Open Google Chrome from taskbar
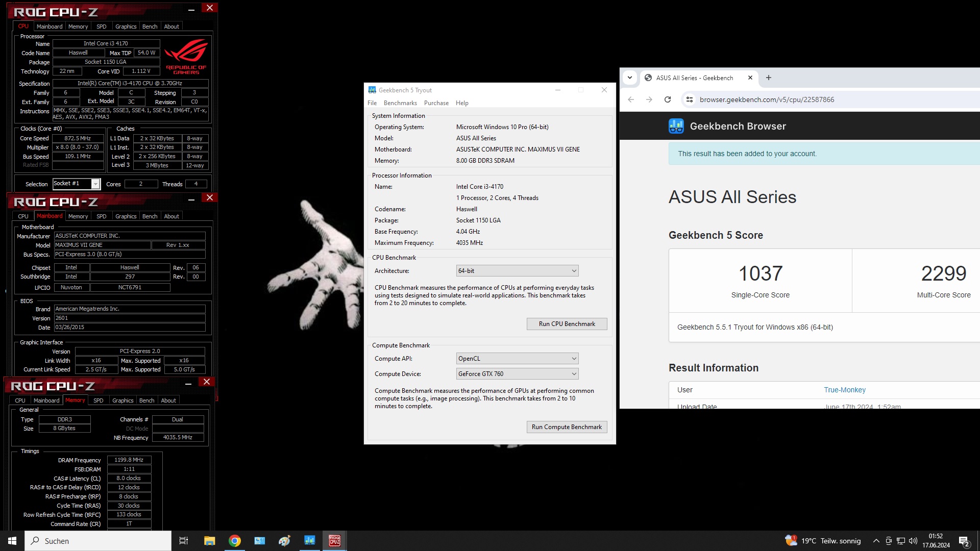 (235, 541)
